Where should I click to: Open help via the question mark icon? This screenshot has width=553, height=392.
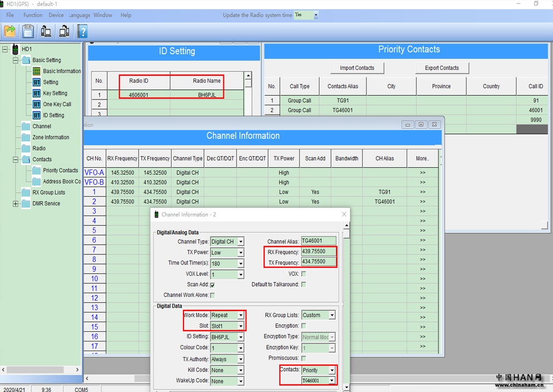(82, 31)
